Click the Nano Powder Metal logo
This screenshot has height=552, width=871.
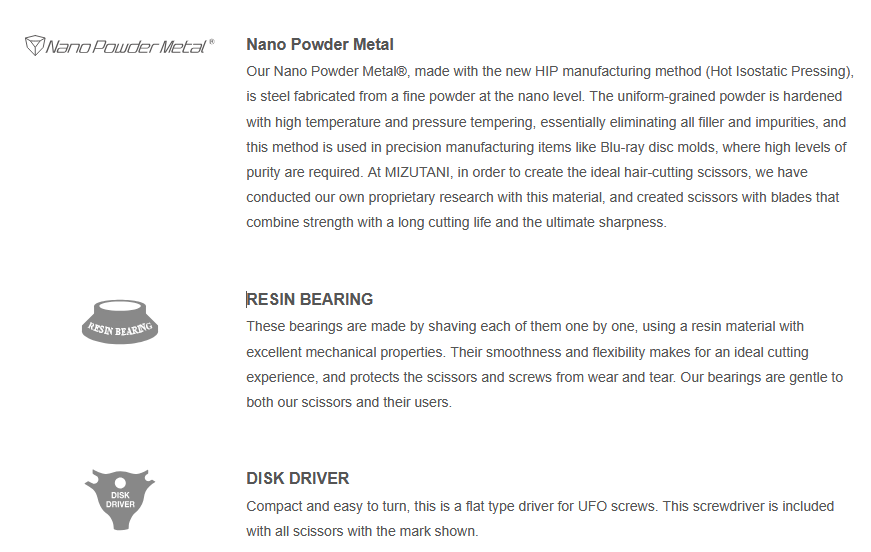[x=119, y=46]
